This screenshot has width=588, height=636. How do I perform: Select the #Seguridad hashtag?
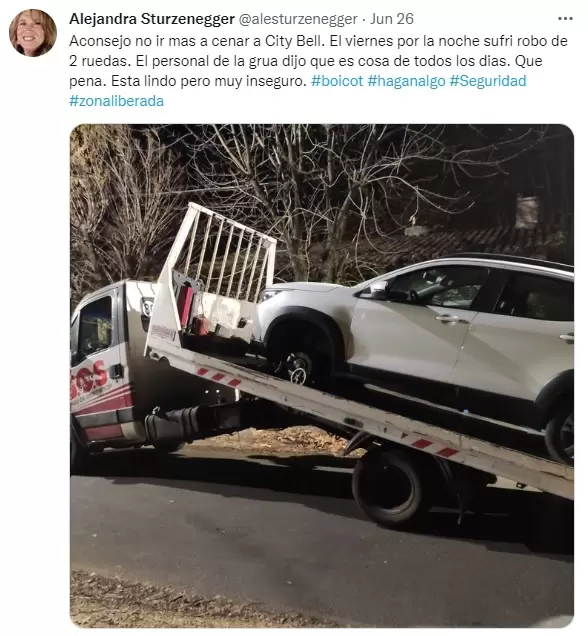click(488, 81)
